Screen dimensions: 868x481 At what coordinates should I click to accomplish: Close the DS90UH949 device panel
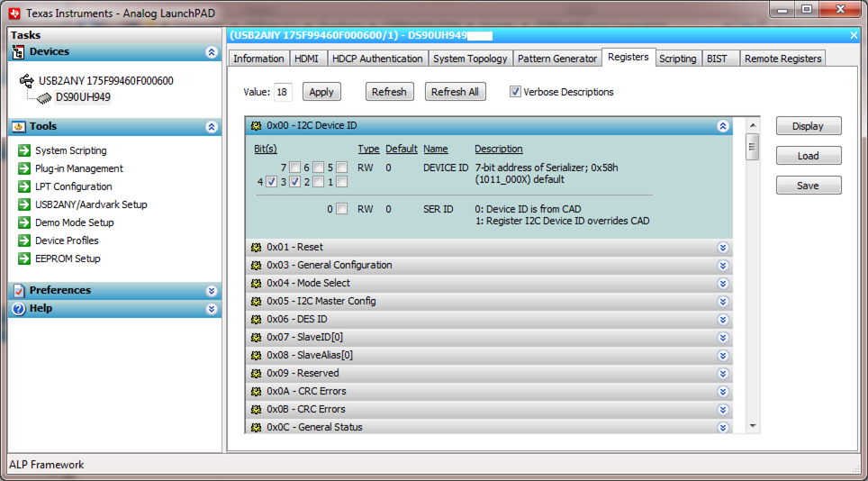tap(854, 35)
